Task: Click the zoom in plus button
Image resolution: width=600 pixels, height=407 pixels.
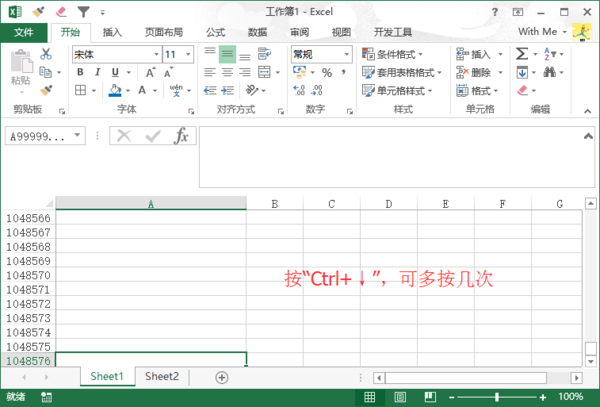Action: pyautogui.click(x=543, y=397)
